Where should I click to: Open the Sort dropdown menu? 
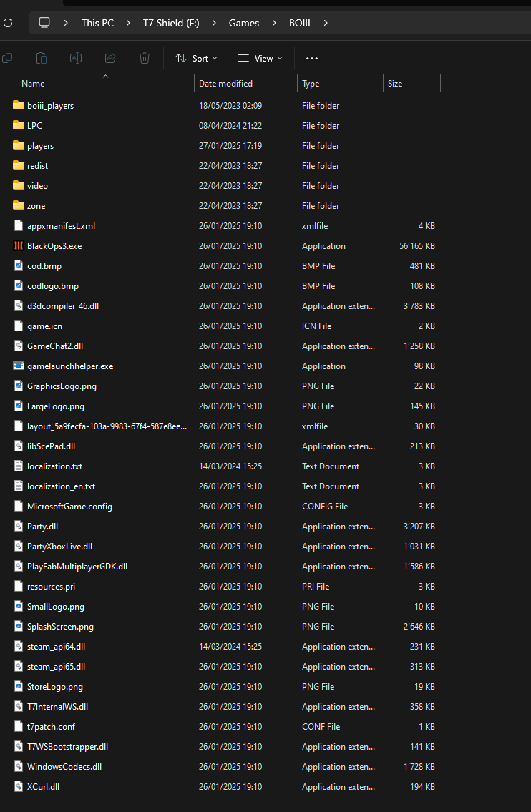(196, 58)
